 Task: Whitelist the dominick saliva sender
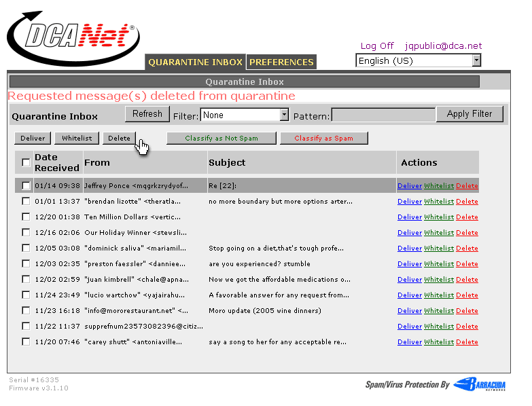coord(439,248)
